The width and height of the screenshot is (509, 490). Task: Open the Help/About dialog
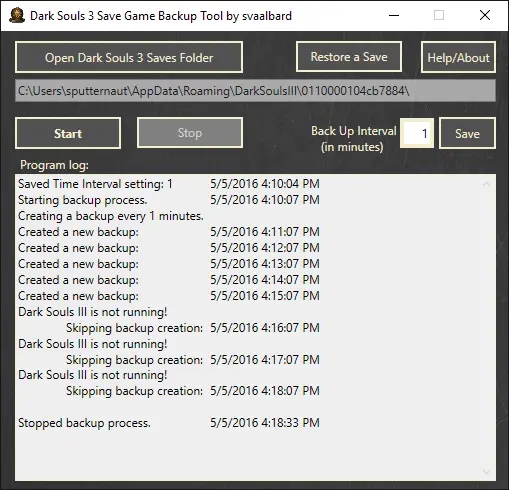coord(458,57)
